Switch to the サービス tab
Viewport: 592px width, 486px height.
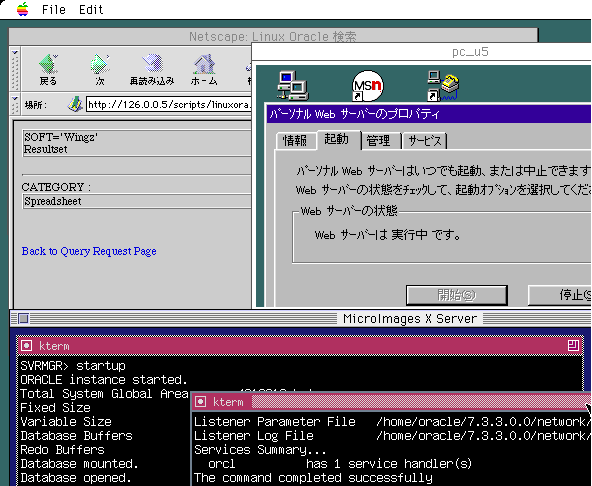pos(425,141)
